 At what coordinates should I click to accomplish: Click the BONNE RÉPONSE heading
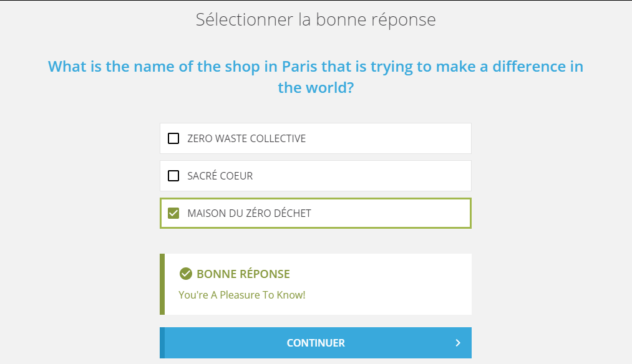[243, 274]
